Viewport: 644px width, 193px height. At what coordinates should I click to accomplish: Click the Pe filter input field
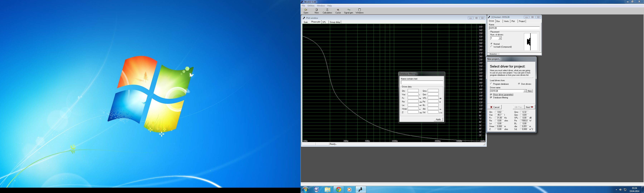(433, 102)
